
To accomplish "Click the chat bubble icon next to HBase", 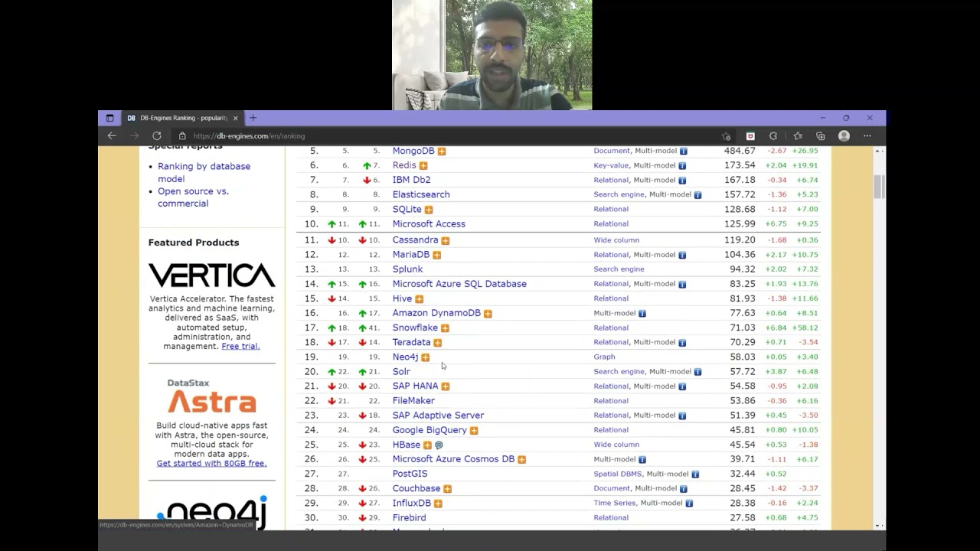I will coord(439,445).
